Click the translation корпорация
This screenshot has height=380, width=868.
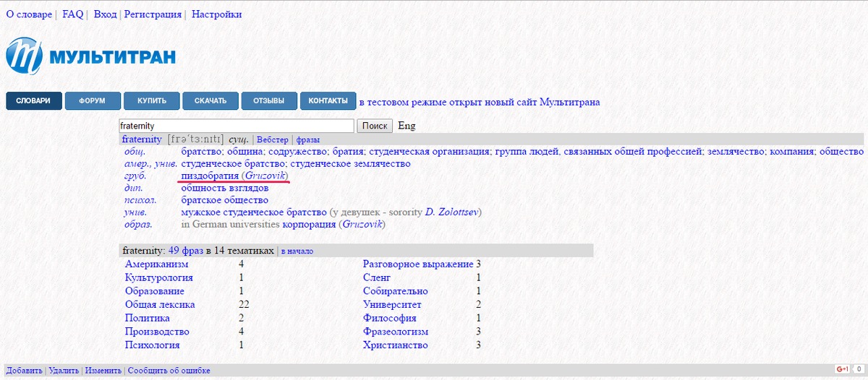(309, 225)
